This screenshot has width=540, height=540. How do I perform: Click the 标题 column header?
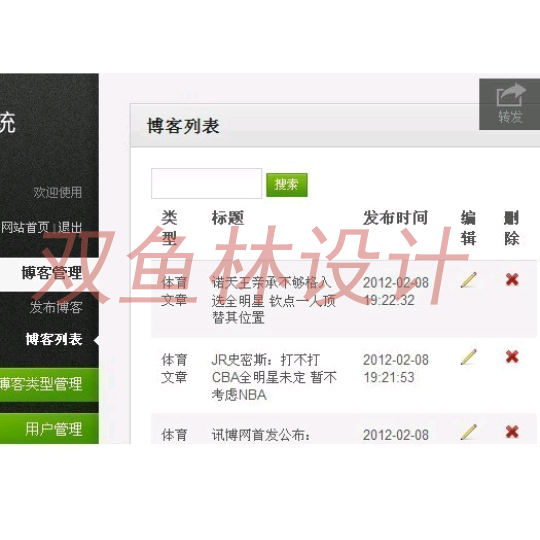pos(228,218)
